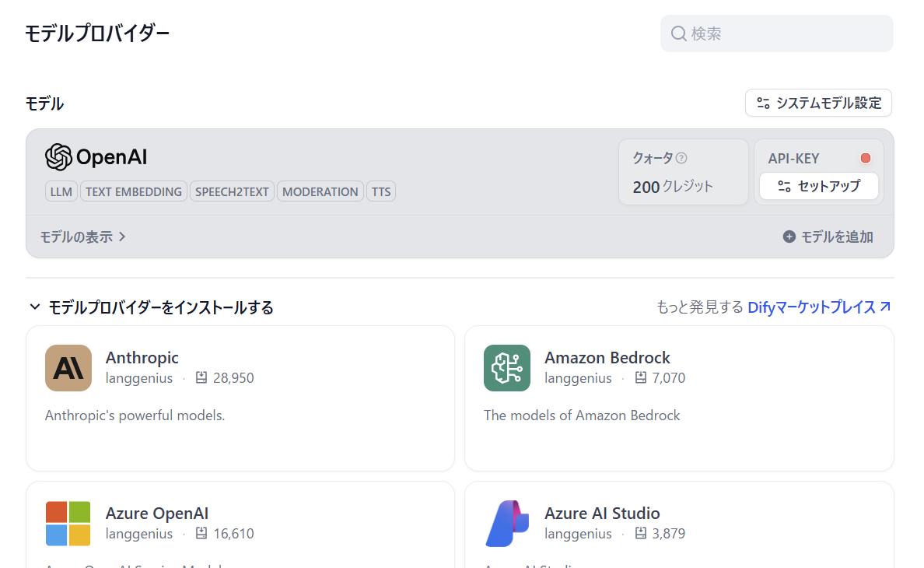Image resolution: width=924 pixels, height=568 pixels.
Task: Open Difyマーケットプレイス link
Action: 811,307
